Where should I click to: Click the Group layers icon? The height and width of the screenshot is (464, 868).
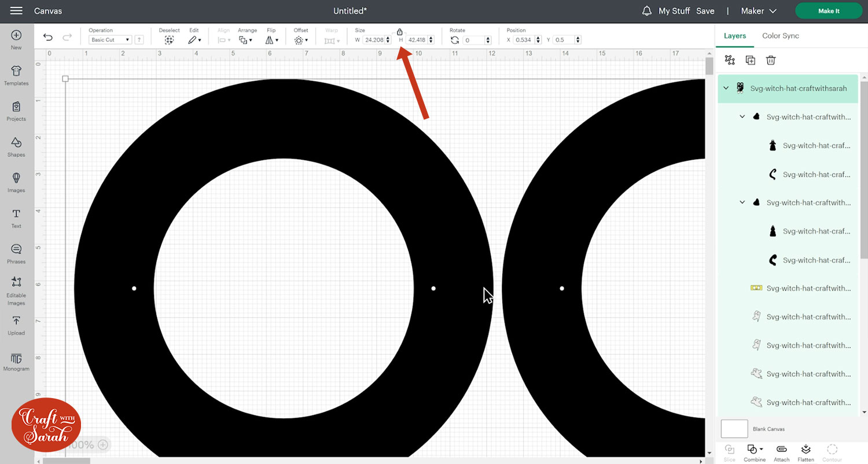coord(730,60)
